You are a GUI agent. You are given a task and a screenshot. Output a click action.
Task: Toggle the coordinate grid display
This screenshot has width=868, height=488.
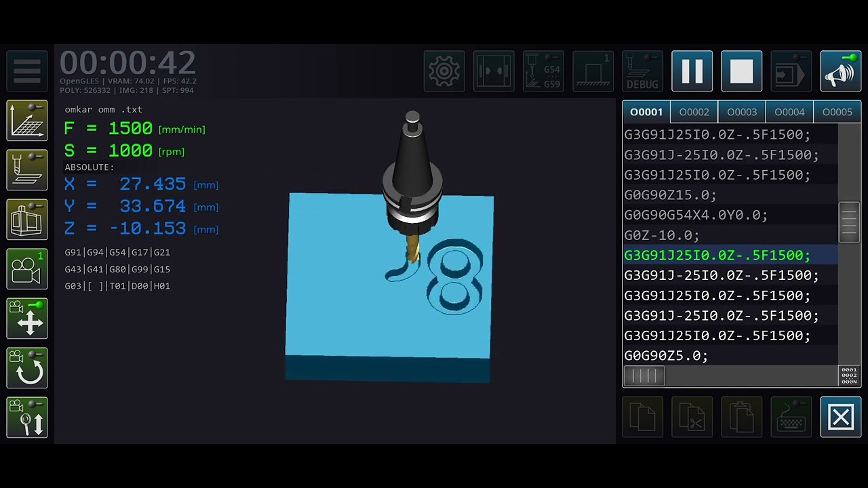pos(27,121)
